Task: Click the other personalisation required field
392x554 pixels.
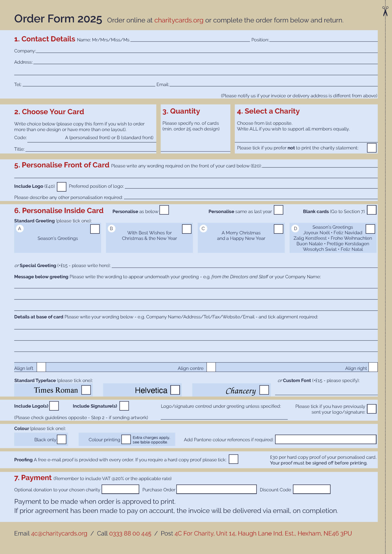Action: (251, 197)
